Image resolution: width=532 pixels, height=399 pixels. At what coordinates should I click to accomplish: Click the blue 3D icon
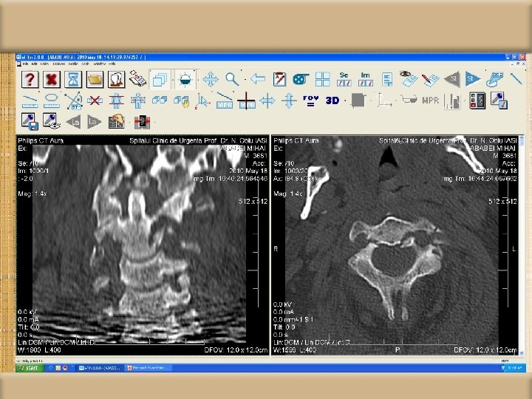[332, 100]
